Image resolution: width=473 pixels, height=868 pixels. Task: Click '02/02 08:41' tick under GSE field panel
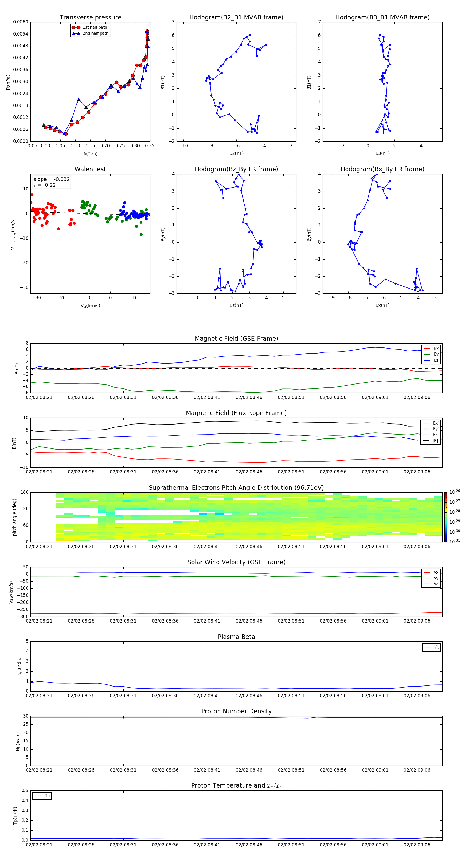(207, 397)
